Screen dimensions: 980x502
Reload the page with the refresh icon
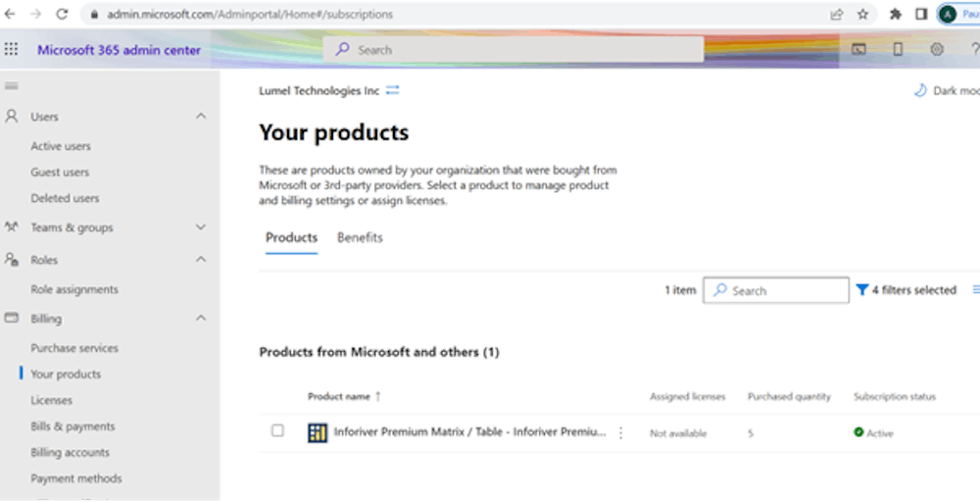[x=62, y=14]
